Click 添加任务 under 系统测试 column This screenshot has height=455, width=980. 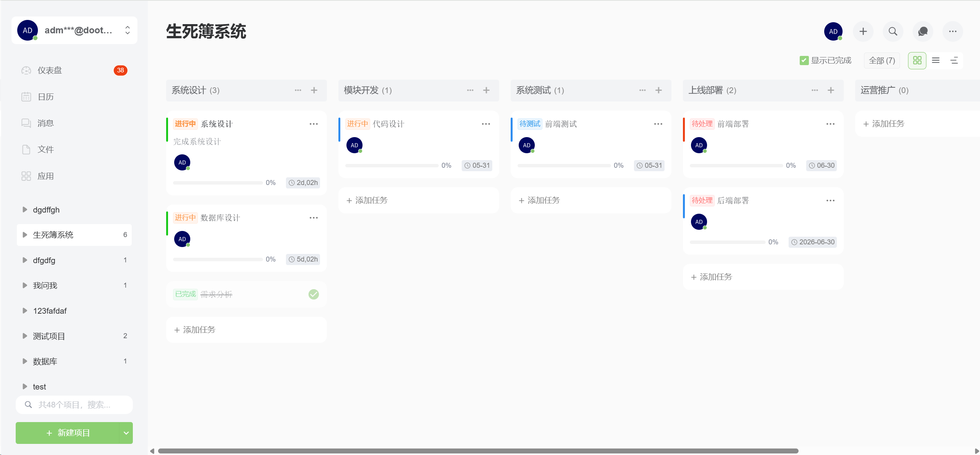(543, 200)
